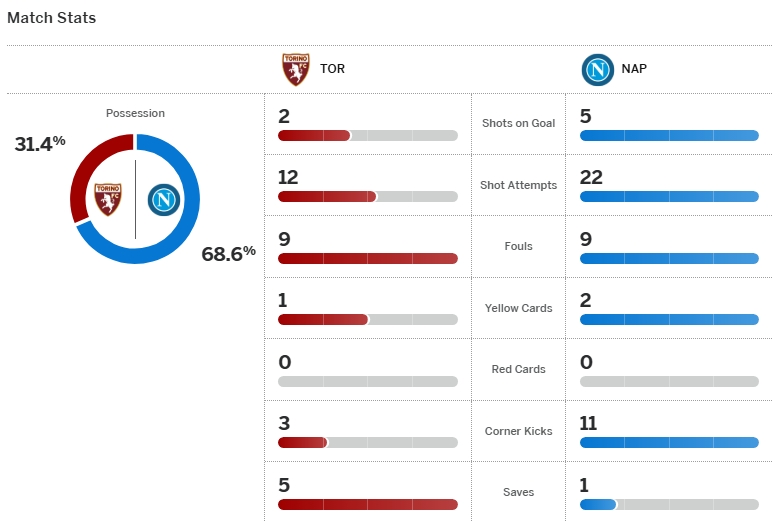Select the TOR team abbreviation
The image size is (781, 521).
pyautogui.click(x=333, y=70)
